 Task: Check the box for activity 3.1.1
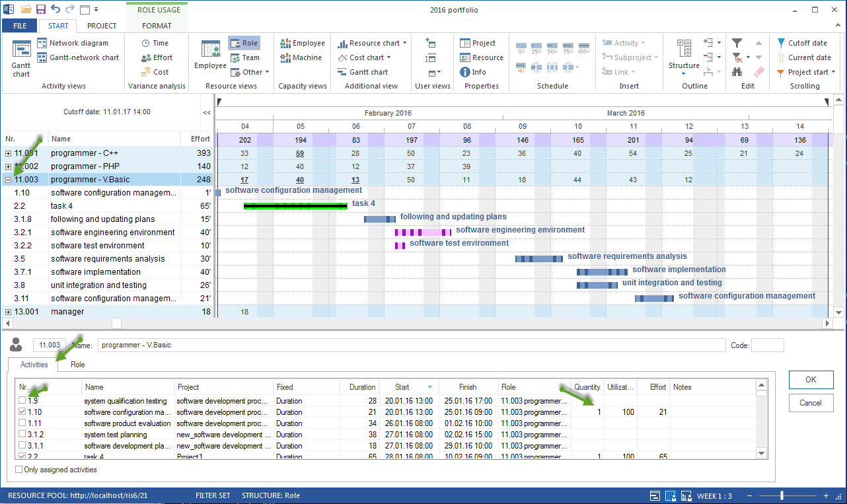[x=22, y=446]
